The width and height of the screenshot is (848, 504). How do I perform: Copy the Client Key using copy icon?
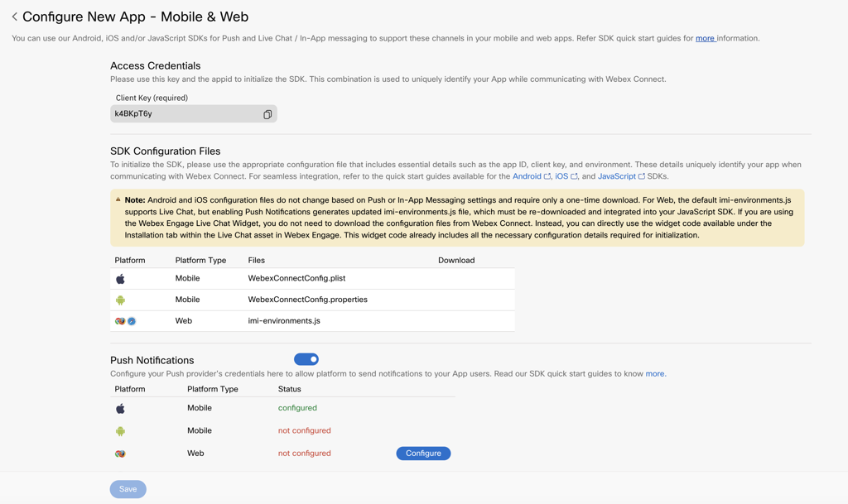click(x=267, y=114)
